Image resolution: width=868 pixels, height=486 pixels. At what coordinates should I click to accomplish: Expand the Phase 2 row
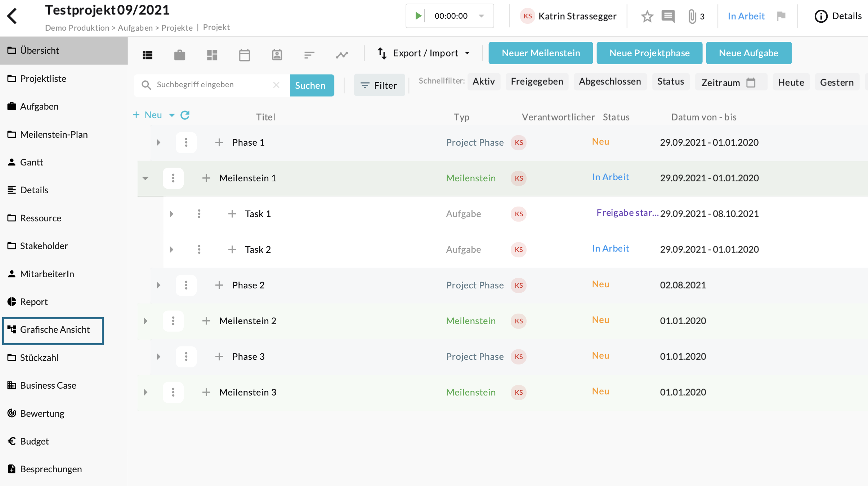click(158, 285)
